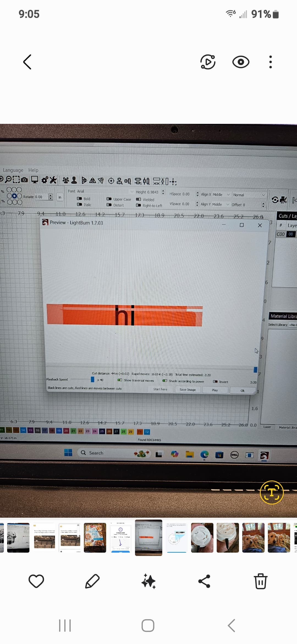Favorite the photo with the heart icon

pos(36,581)
